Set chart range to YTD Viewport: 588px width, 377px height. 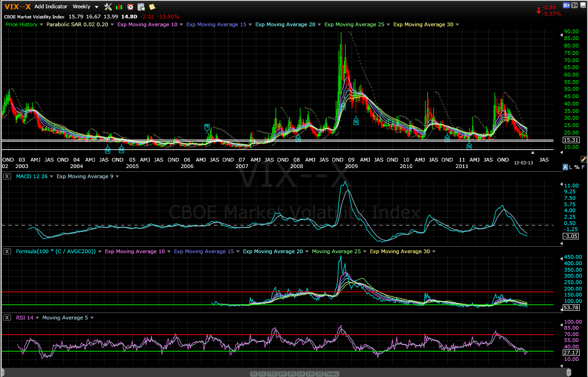tap(271, 374)
